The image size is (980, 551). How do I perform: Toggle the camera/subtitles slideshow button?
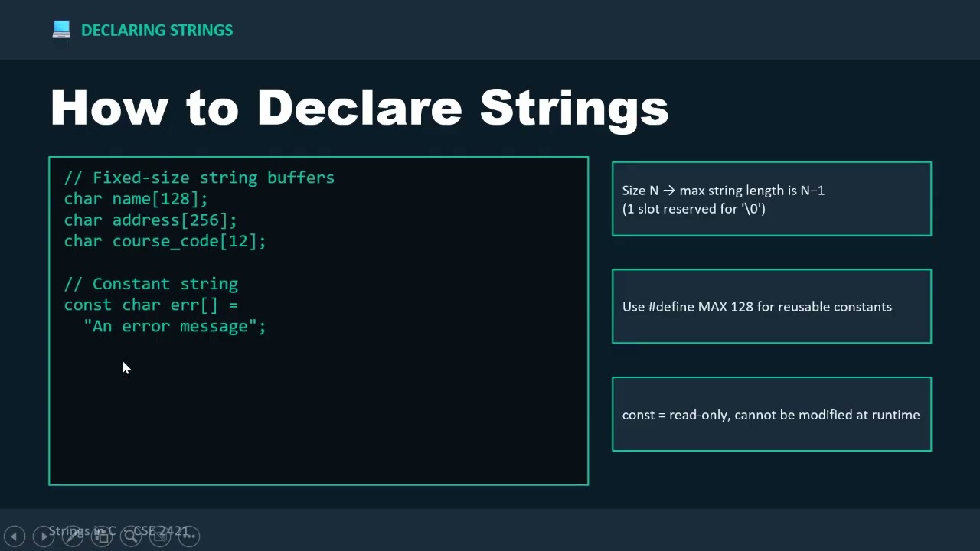coord(160,536)
